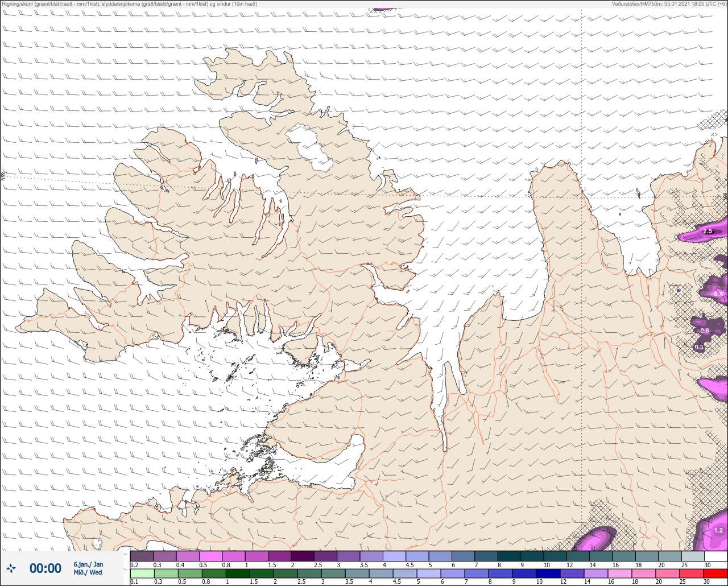Viewport: 728px width, 586px height.
Task: Select the navy blue 10 legend swatch
Action: (x=548, y=573)
